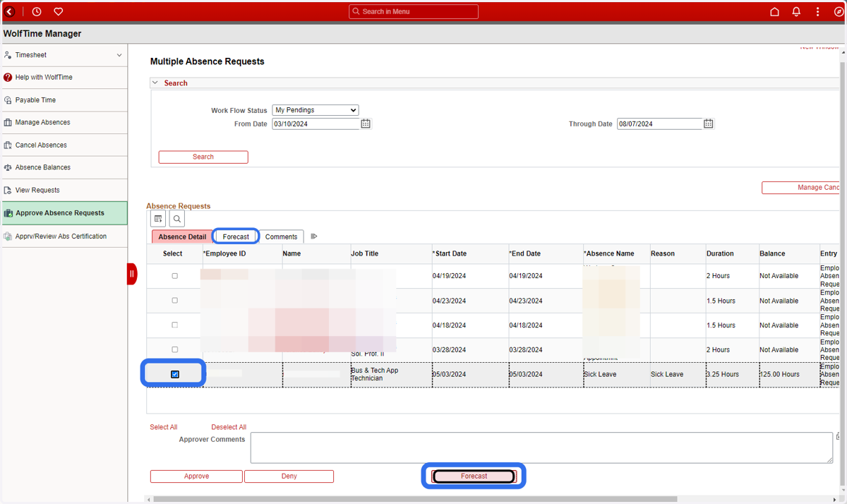847x504 pixels.
Task: Click the From Date calendar icon
Action: click(366, 124)
